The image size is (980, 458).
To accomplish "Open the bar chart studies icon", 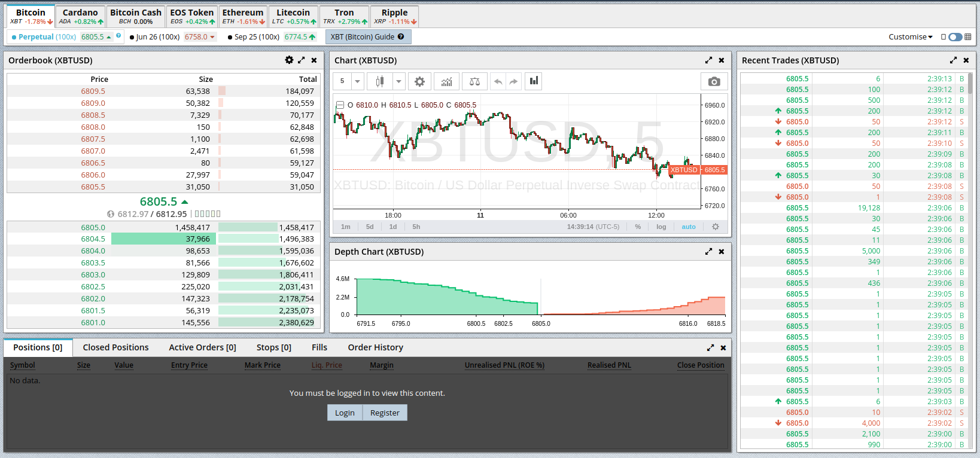I will (534, 81).
